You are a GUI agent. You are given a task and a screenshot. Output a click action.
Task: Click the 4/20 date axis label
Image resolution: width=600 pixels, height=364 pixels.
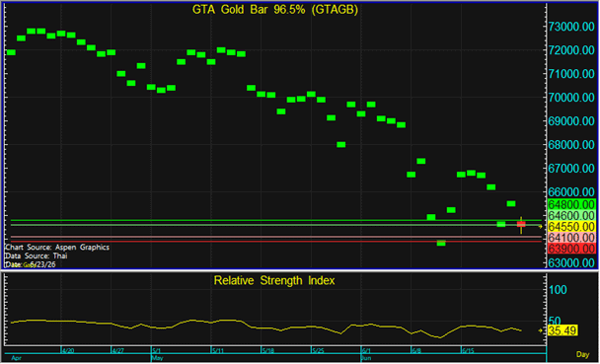tap(68, 350)
